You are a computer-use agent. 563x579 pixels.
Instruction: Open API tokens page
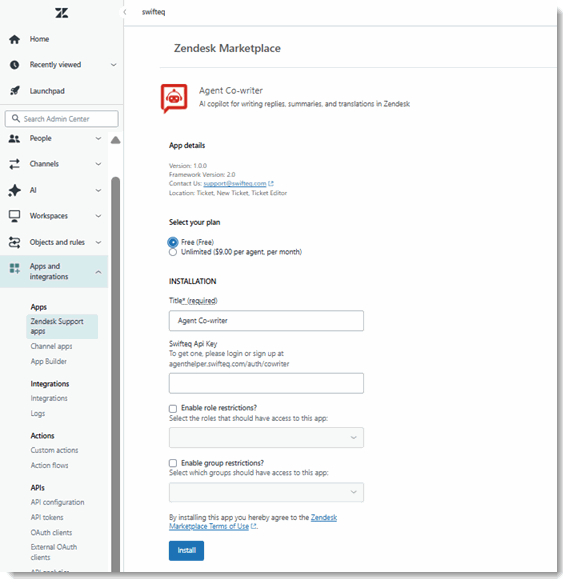tap(47, 518)
